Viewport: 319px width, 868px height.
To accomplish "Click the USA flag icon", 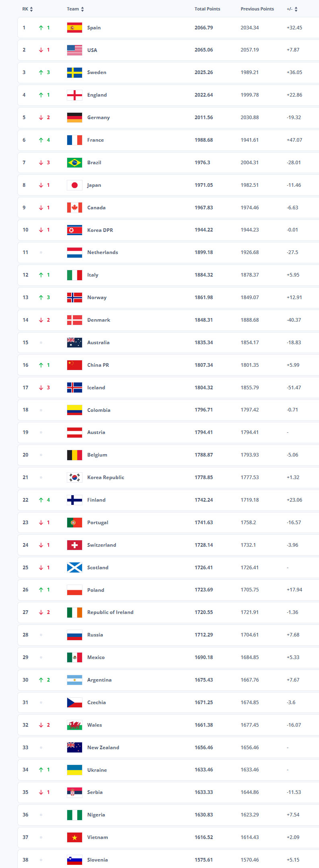I will pos(74,50).
